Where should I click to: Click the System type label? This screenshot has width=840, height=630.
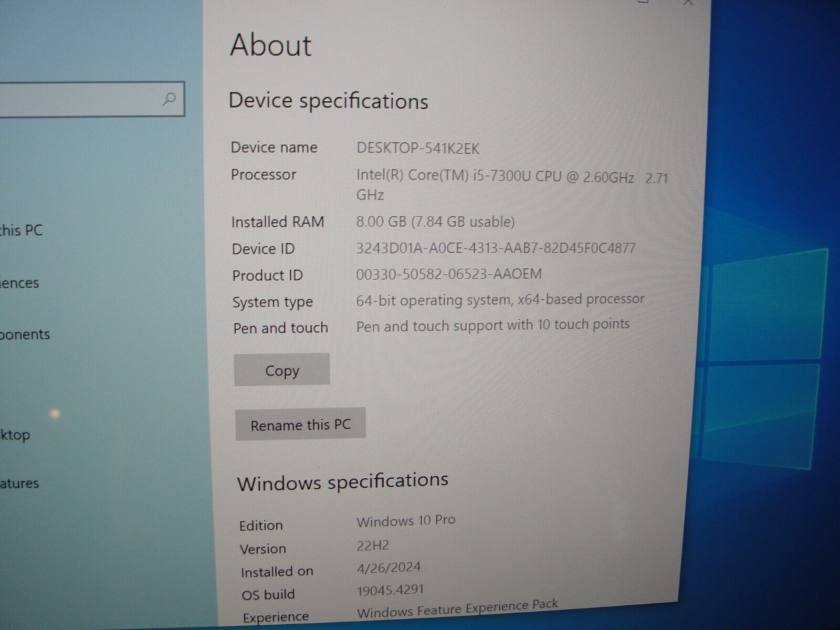pyautogui.click(x=272, y=302)
